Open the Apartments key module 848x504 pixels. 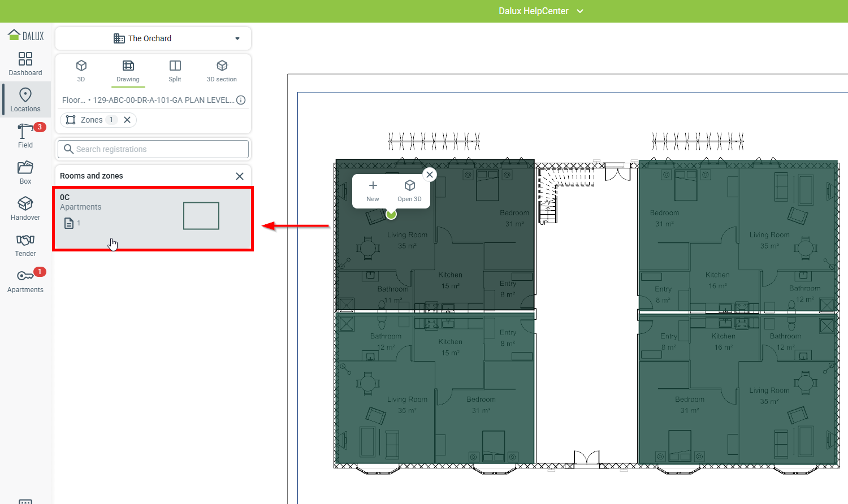25,281
